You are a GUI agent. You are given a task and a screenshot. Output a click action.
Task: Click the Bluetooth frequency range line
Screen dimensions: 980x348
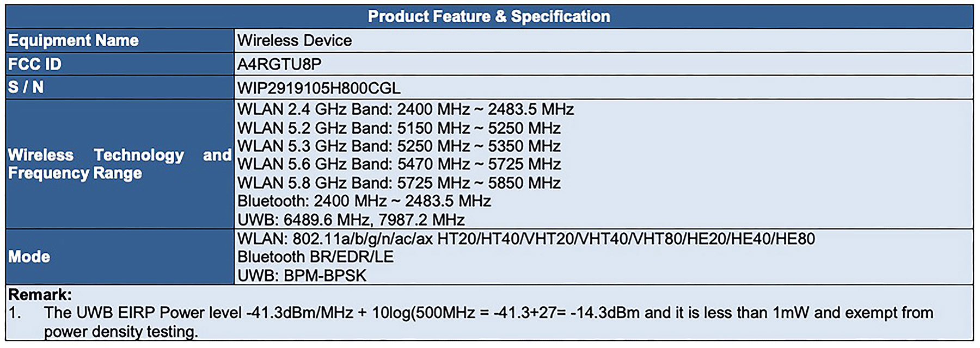click(x=364, y=201)
